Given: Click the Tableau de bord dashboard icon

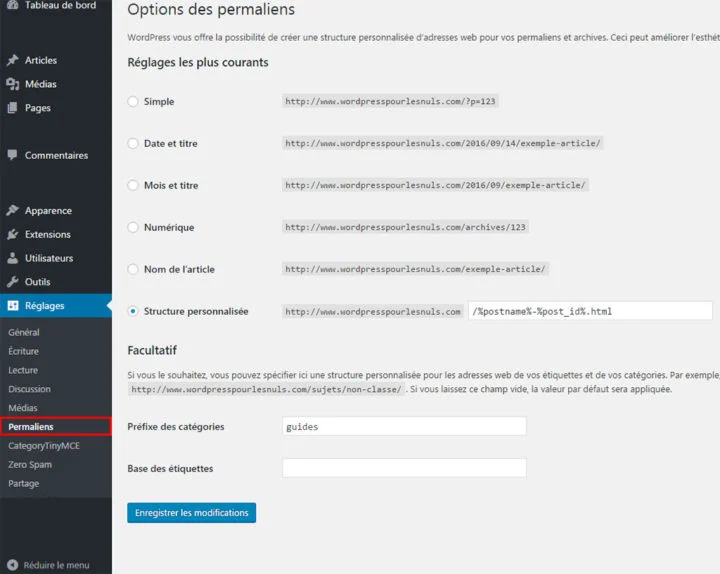Looking at the screenshot, I should pyautogui.click(x=12, y=5).
